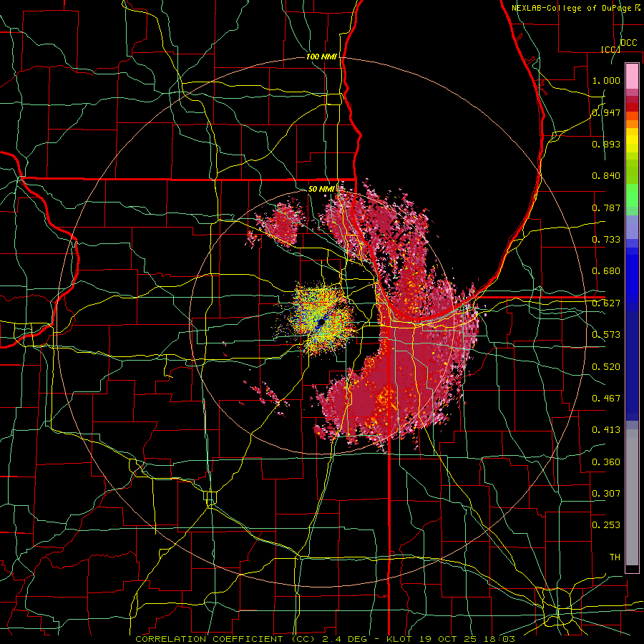Click the 50 NMI range ring label
This screenshot has width=644, height=644.
tap(321, 190)
